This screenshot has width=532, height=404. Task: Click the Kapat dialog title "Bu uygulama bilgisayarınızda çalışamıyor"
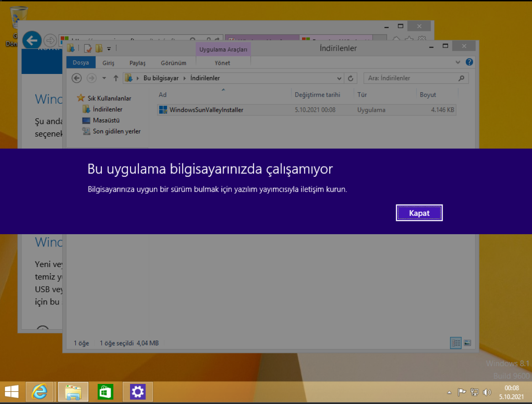(210, 169)
